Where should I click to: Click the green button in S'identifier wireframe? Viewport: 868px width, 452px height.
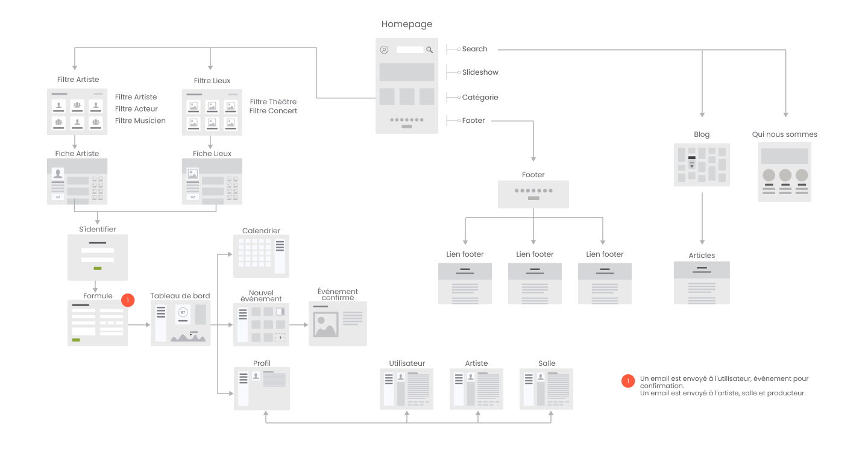(98, 268)
